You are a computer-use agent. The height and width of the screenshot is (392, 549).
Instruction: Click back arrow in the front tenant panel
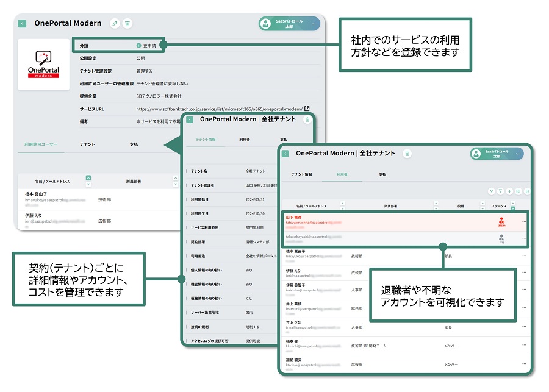coord(285,154)
